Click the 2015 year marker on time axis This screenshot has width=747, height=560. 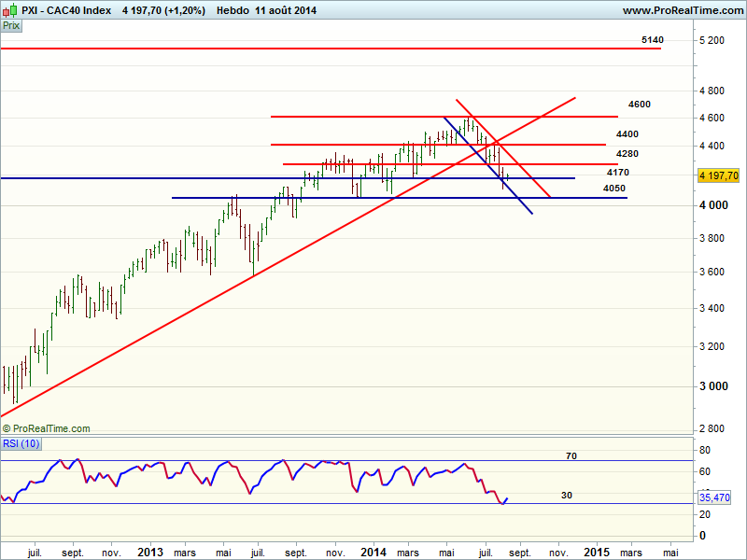[597, 552]
